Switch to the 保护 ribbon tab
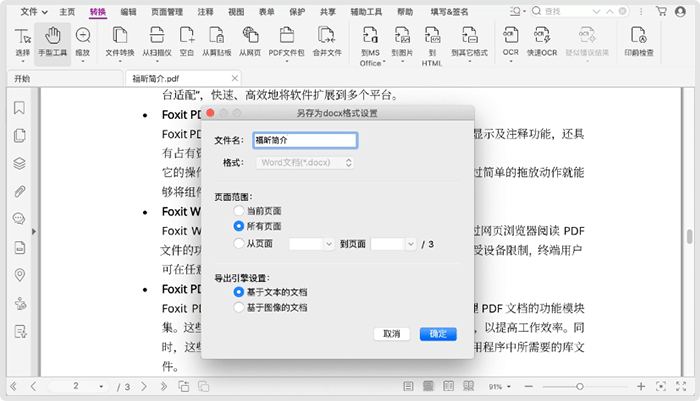Image resolution: width=700 pixels, height=401 pixels. pos(297,12)
